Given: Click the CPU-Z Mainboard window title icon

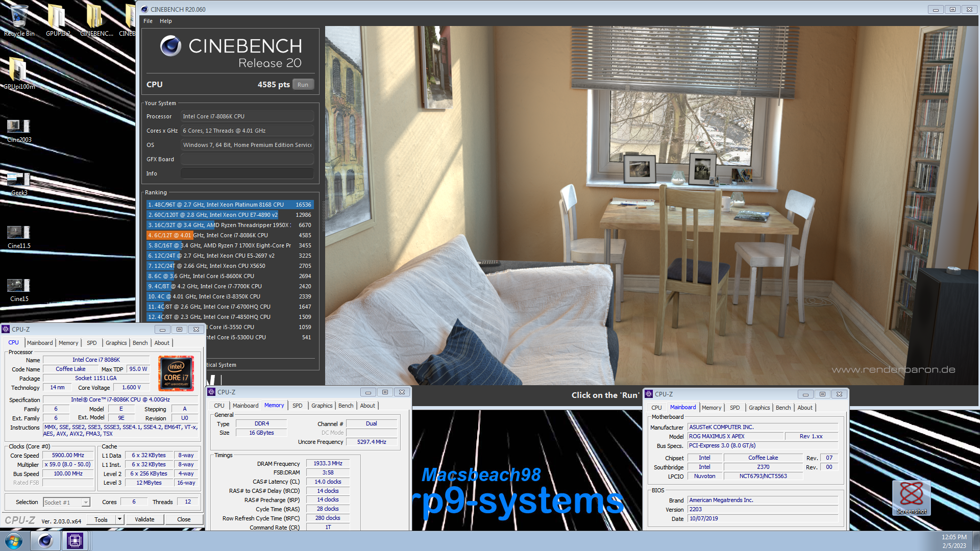Looking at the screenshot, I should (x=649, y=394).
